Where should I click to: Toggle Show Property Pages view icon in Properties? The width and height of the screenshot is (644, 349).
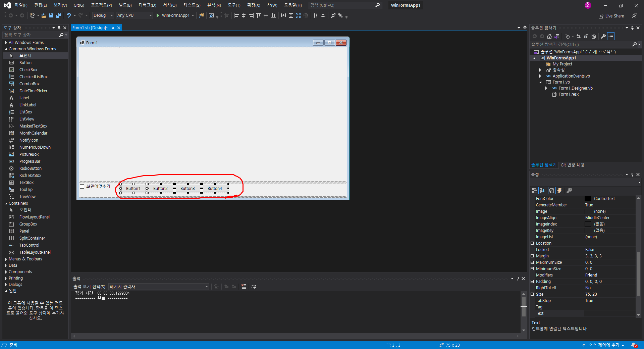(552, 191)
